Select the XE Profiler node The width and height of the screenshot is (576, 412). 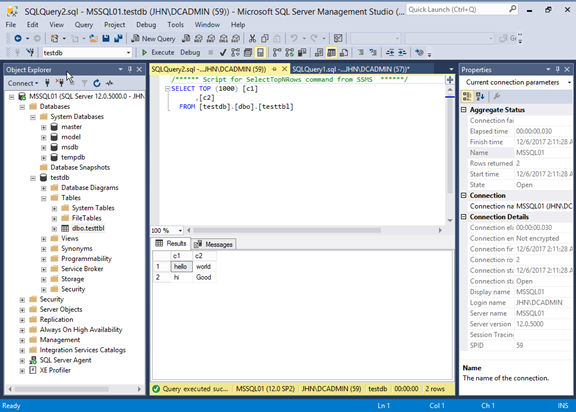coord(55,370)
